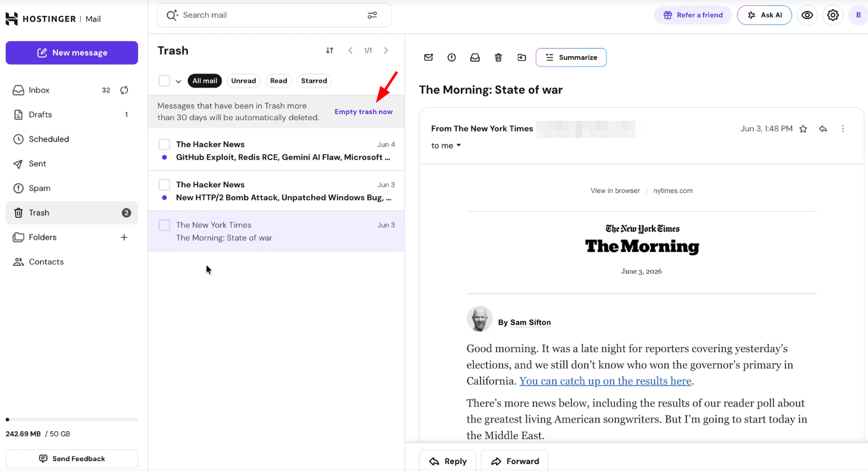Open Ask AI assistant
The height and width of the screenshot is (471, 868).
tap(764, 15)
